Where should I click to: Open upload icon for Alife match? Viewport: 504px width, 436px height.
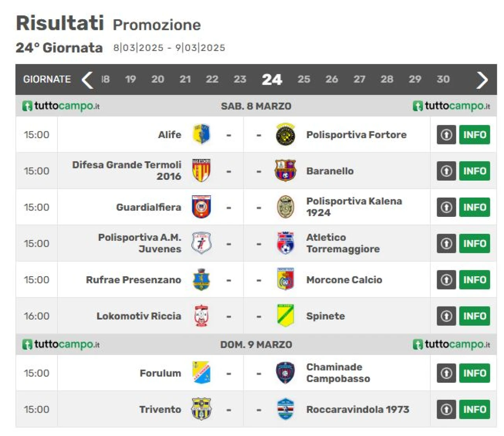click(446, 135)
